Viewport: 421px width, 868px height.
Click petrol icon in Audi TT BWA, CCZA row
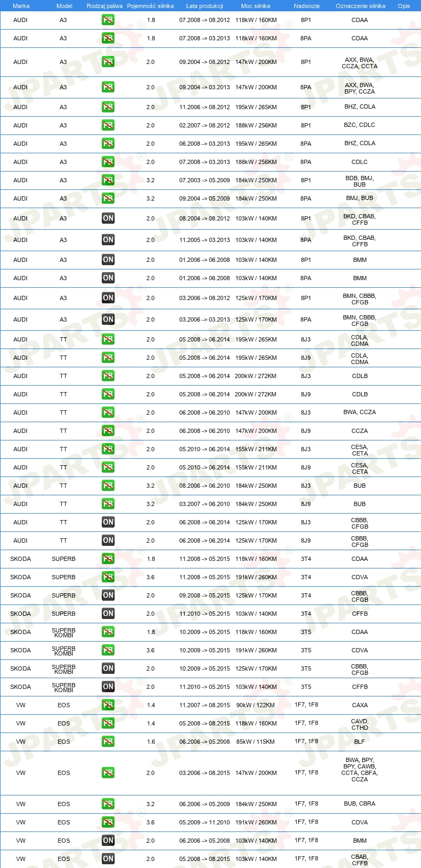coord(108,412)
